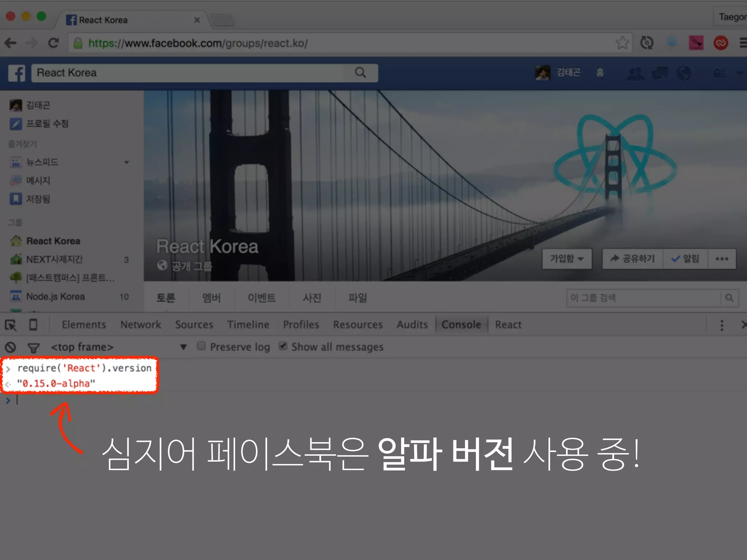The image size is (747, 560).
Task: Open the 토론 group tab
Action: [166, 298]
